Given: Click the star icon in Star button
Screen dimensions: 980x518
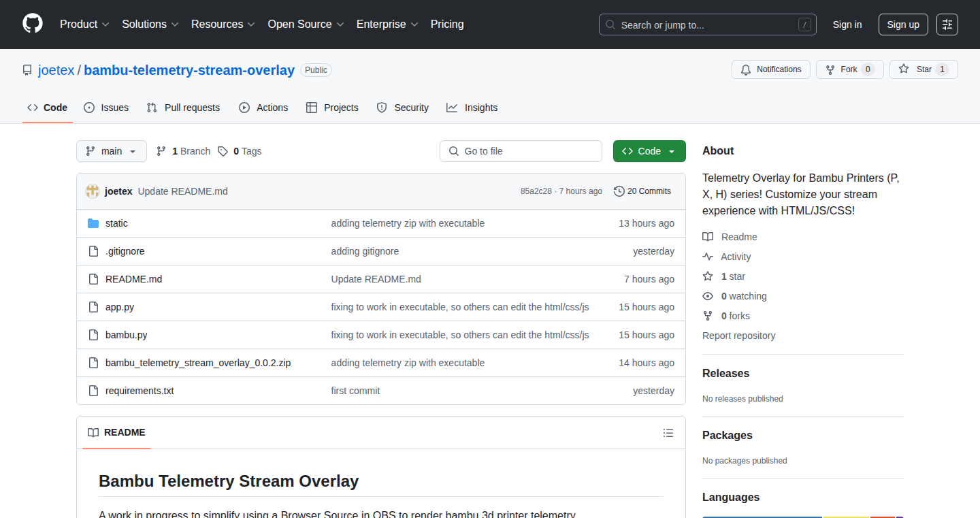Looking at the screenshot, I should pos(904,69).
